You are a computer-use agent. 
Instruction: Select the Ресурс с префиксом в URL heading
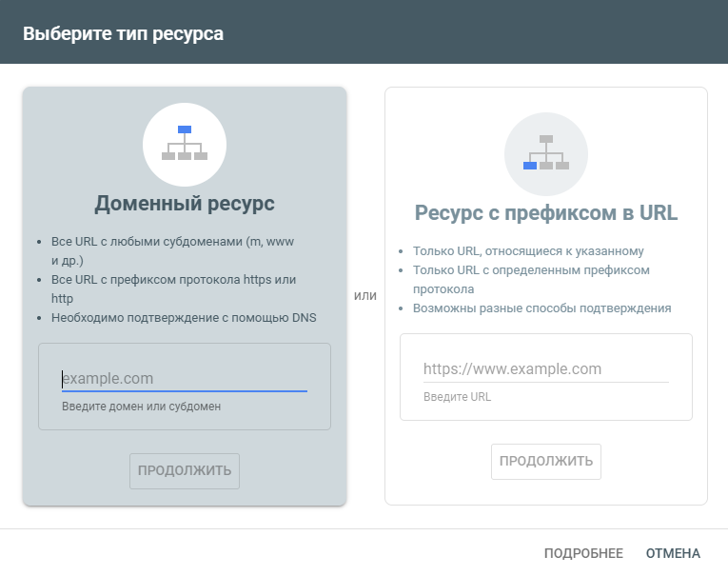(546, 212)
